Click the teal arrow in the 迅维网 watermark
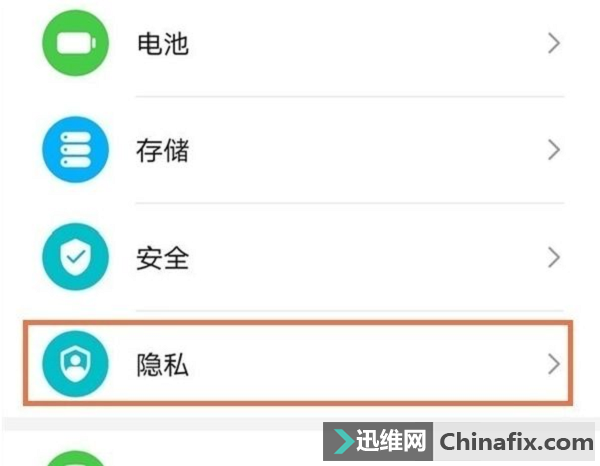Image resolution: width=600 pixels, height=466 pixels. [x=343, y=442]
